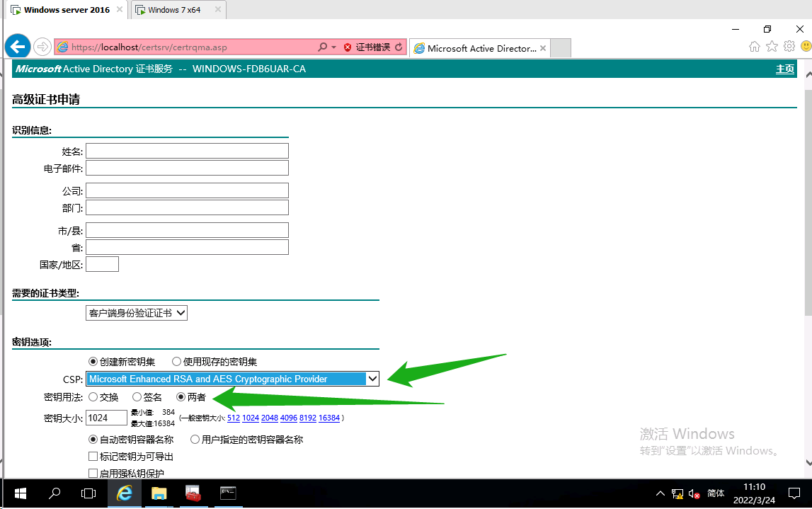Open the Windows Start menu

pyautogui.click(x=21, y=493)
